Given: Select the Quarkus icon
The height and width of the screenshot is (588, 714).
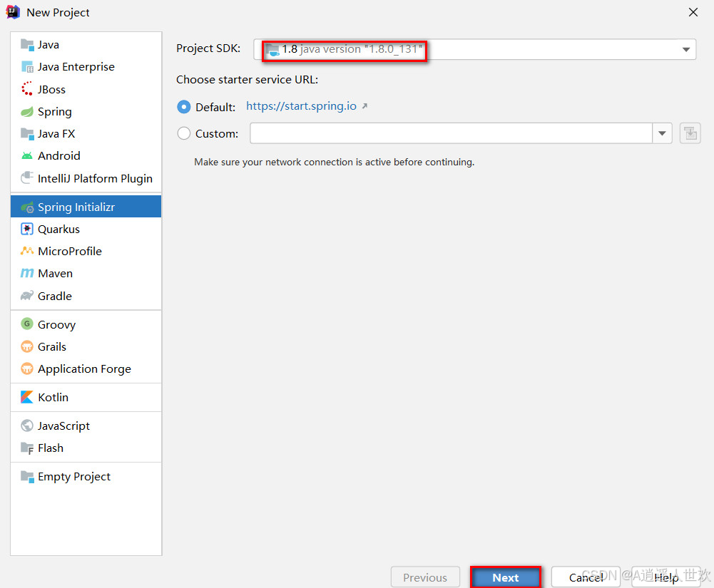Looking at the screenshot, I should pos(27,229).
